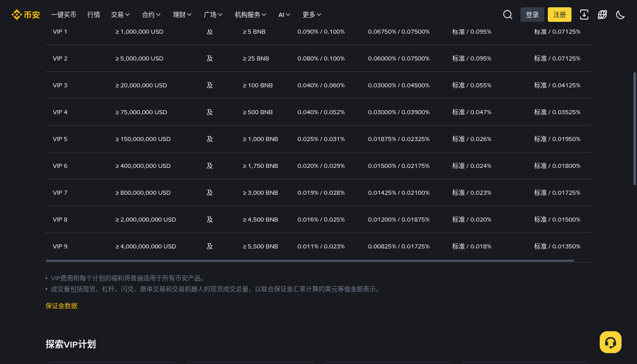
Task: Click the 标准 / 0.01500% cell
Action: (x=557, y=219)
